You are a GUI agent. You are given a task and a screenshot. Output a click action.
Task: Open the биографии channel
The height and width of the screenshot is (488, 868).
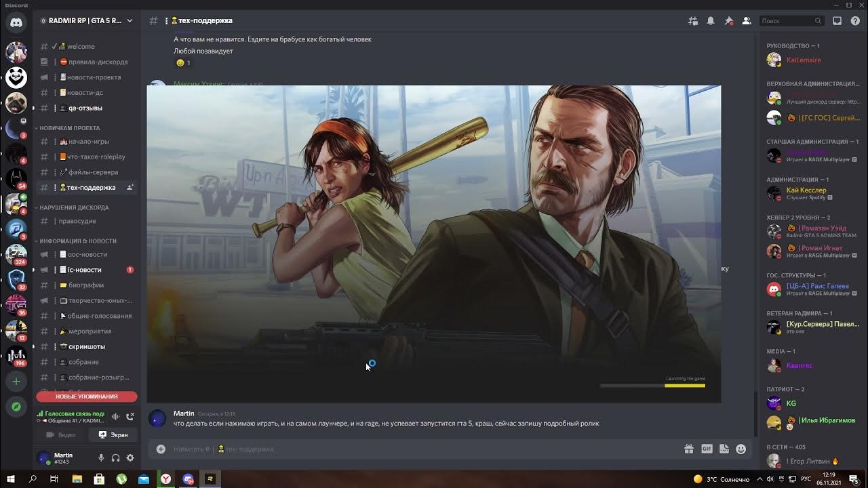point(87,285)
